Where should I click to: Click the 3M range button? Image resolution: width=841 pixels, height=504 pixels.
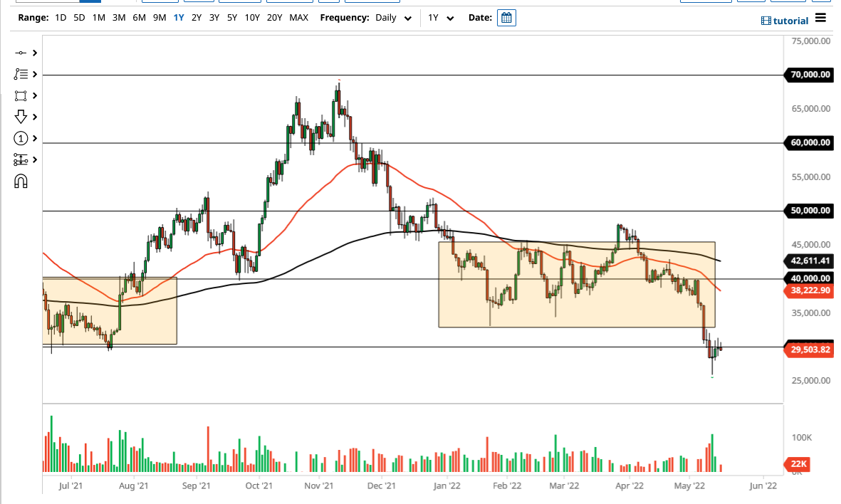click(117, 17)
